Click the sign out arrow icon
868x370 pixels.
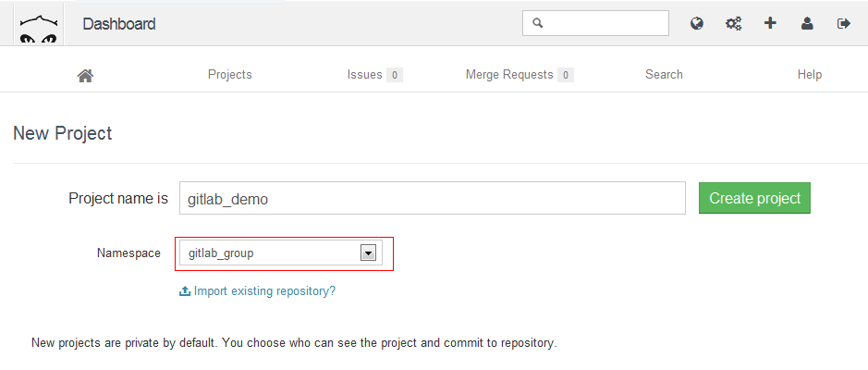(x=844, y=23)
